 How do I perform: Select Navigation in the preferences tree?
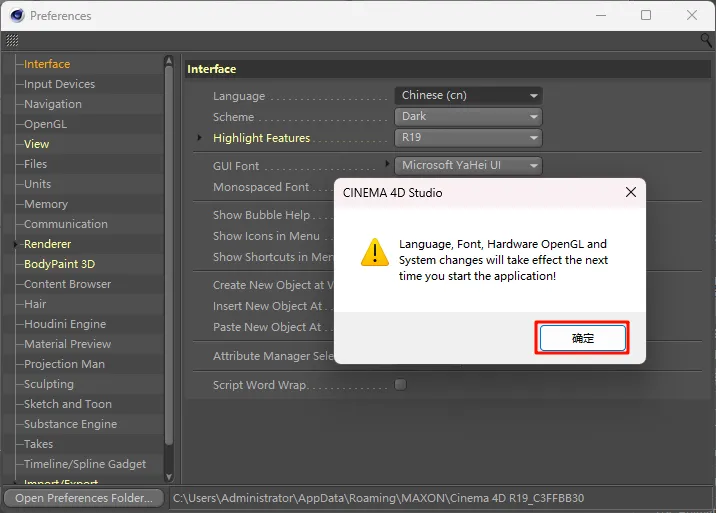(53, 104)
